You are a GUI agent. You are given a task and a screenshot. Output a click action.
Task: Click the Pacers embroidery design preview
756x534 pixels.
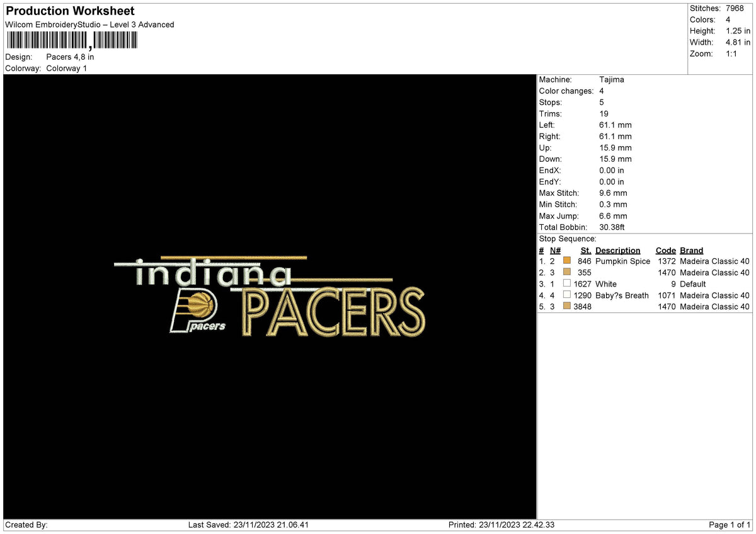pos(270,296)
